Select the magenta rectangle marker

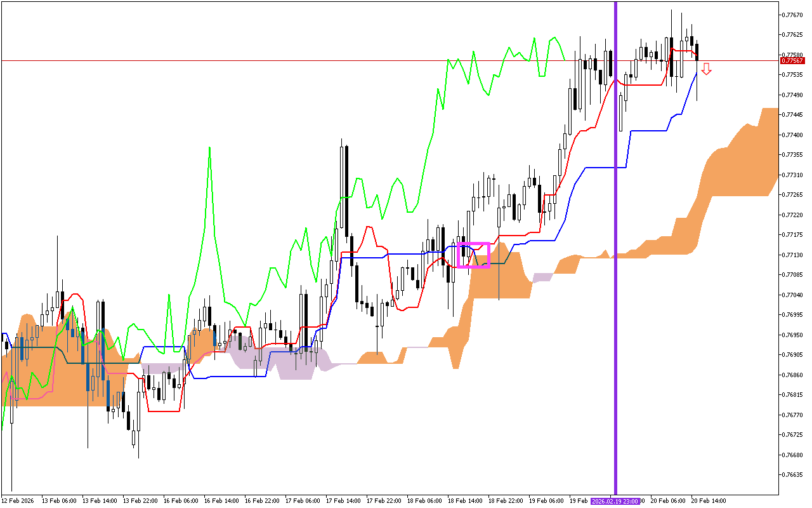tap(473, 255)
